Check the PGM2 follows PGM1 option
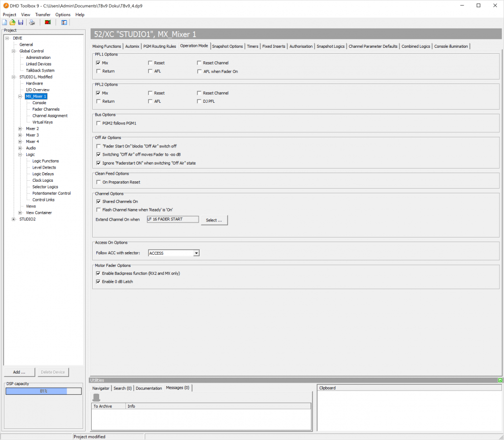504x440 pixels. [98, 123]
